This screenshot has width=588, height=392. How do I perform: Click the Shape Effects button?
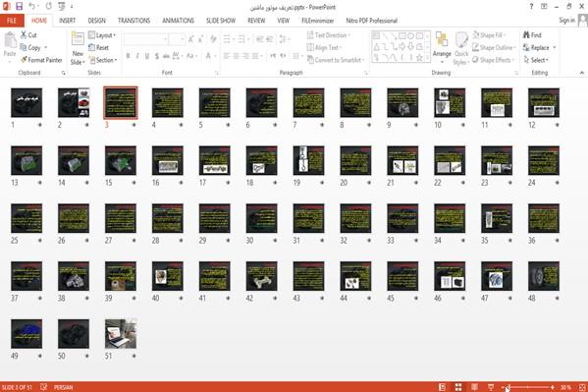coord(493,60)
